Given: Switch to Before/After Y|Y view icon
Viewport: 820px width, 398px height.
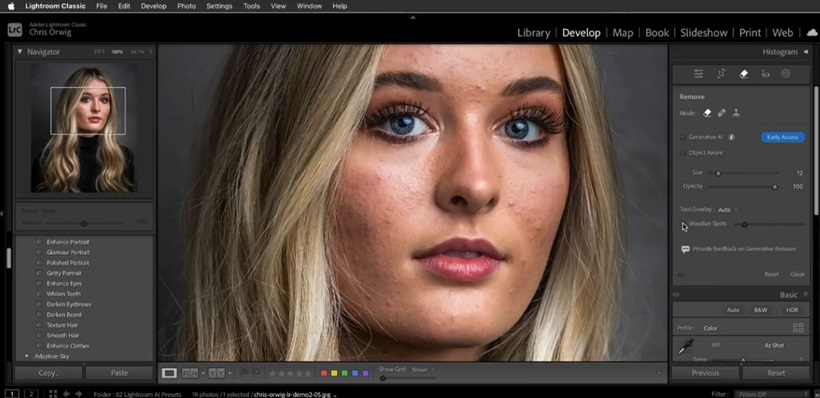Looking at the screenshot, I should pyautogui.click(x=217, y=373).
